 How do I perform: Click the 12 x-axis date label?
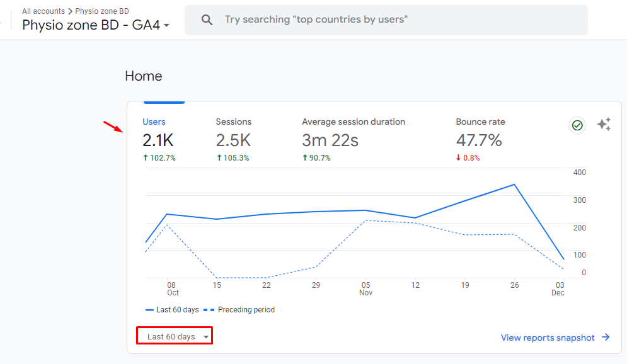(415, 285)
